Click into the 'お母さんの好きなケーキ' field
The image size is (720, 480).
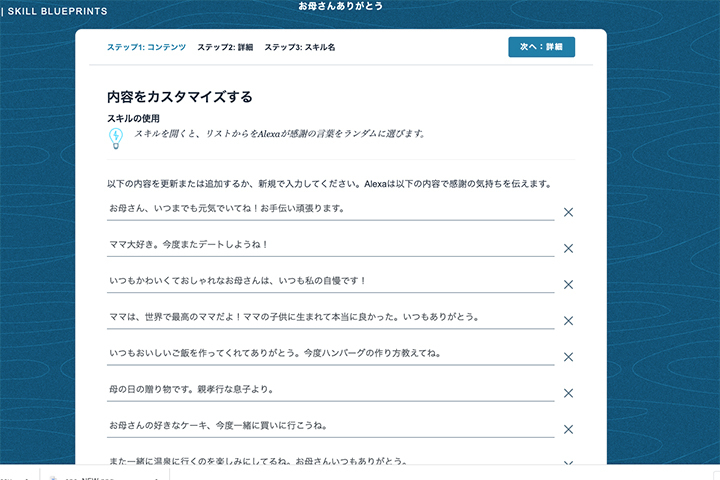pos(330,425)
